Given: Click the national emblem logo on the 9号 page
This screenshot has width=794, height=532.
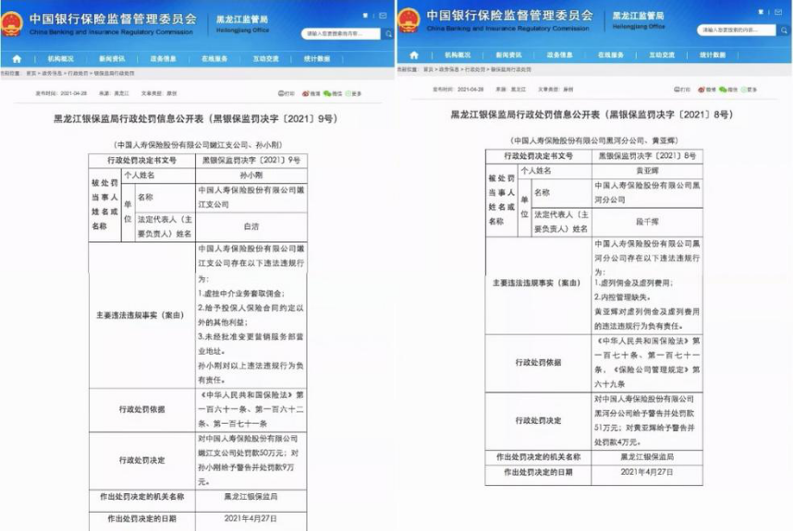Looking at the screenshot, I should (12, 23).
